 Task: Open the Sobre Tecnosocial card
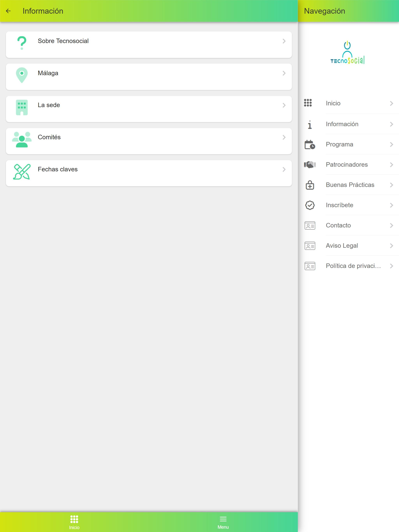pos(149,45)
